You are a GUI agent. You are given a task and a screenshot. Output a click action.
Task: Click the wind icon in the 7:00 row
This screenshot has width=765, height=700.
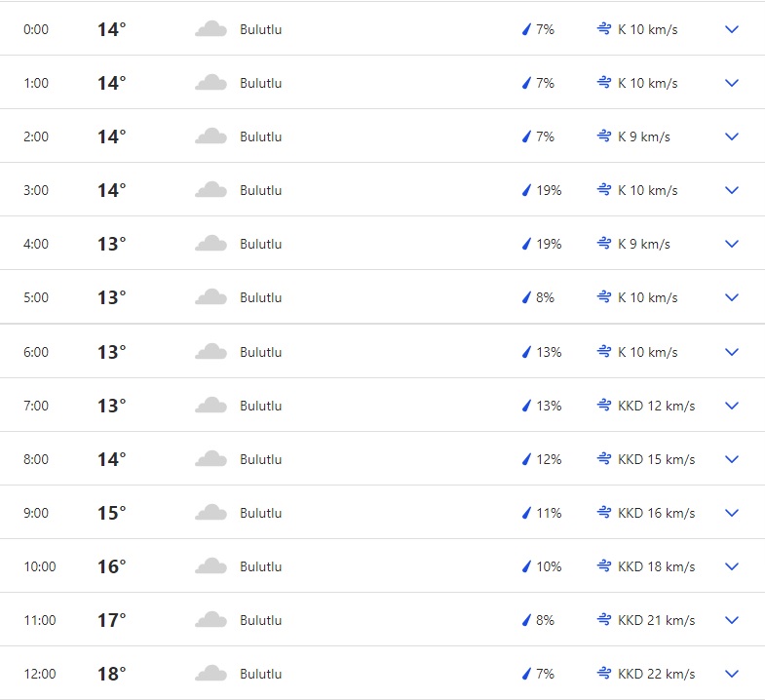pos(604,406)
